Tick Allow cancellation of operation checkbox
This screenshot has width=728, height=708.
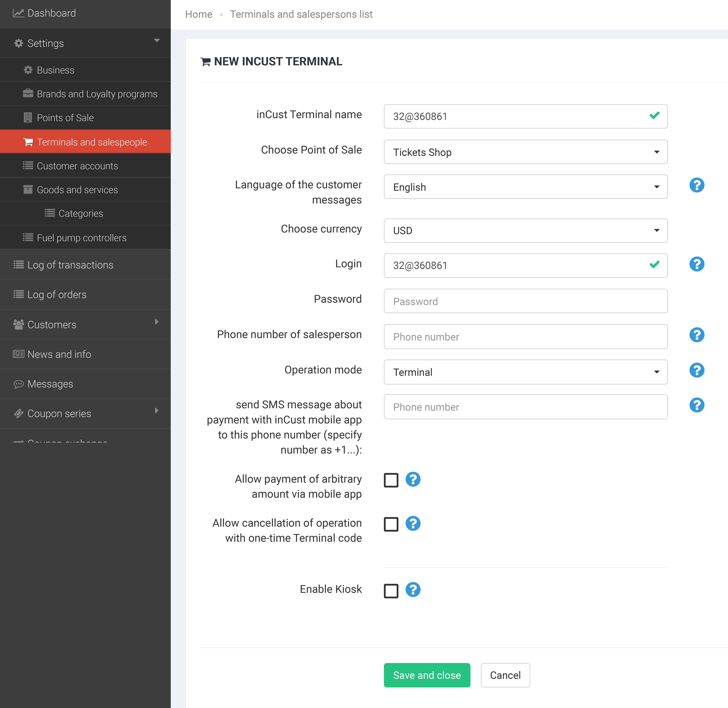point(391,524)
